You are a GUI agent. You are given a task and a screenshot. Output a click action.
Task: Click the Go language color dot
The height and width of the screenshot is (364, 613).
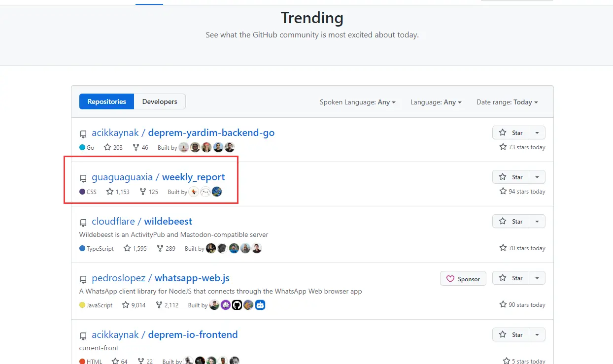[82, 147]
